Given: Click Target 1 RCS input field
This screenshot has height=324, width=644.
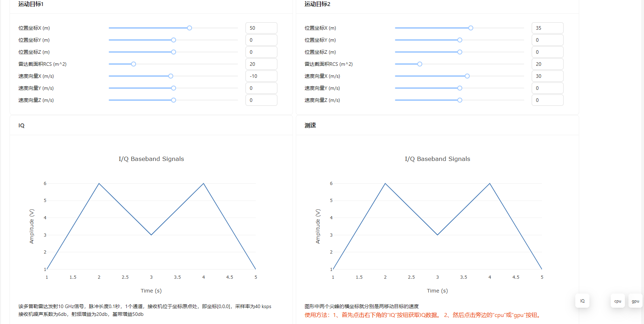Looking at the screenshot, I should [x=261, y=64].
